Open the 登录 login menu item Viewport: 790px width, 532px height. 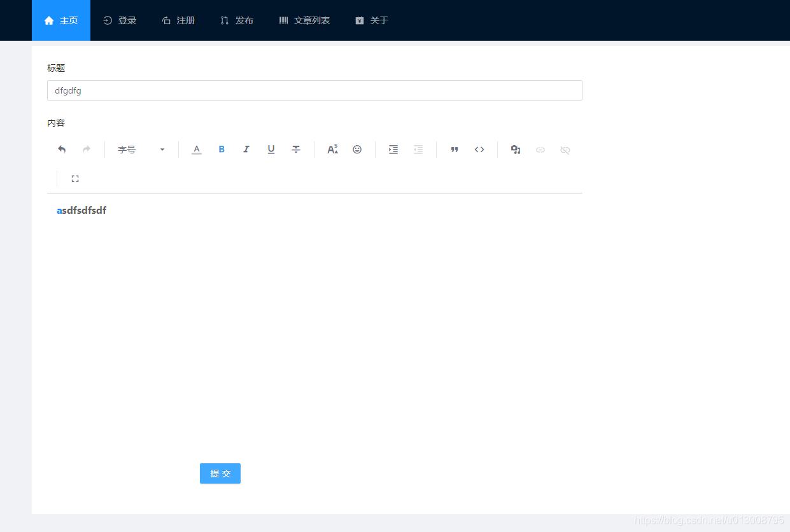point(120,20)
